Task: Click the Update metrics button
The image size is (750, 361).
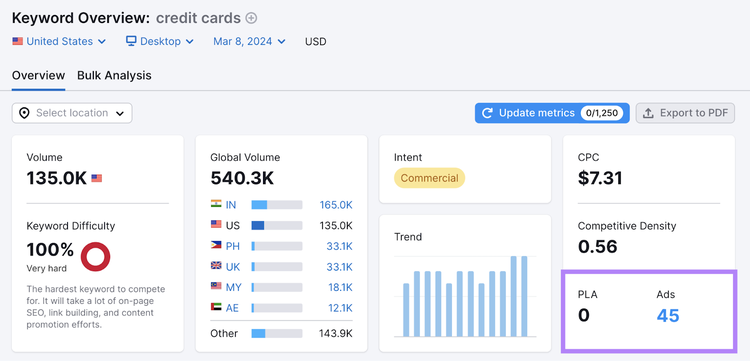Action: [x=552, y=113]
